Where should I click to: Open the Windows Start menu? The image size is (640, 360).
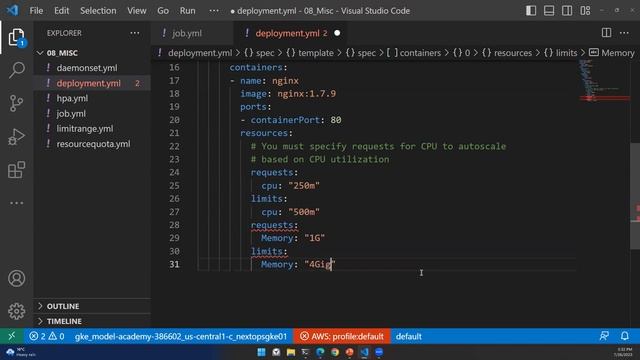[x=261, y=352]
